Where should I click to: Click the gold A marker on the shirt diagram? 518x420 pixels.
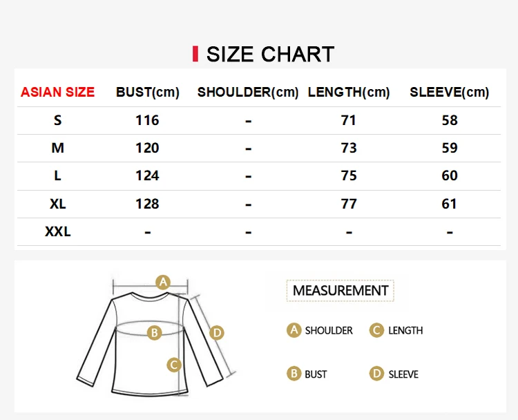pos(163,283)
